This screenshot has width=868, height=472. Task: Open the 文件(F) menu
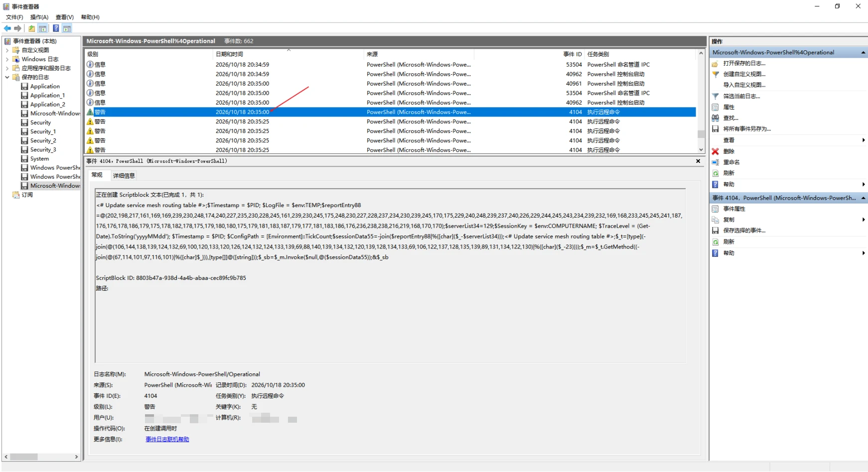pyautogui.click(x=14, y=17)
